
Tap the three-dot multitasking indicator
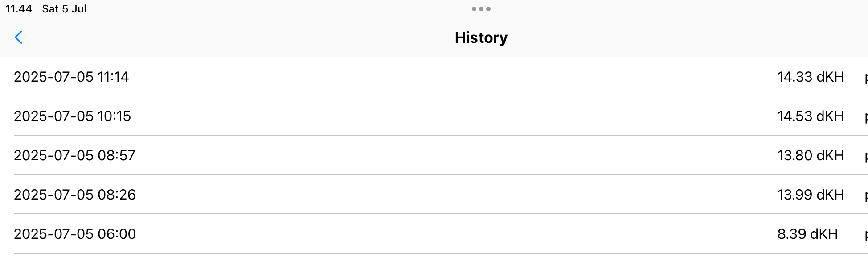click(x=481, y=9)
